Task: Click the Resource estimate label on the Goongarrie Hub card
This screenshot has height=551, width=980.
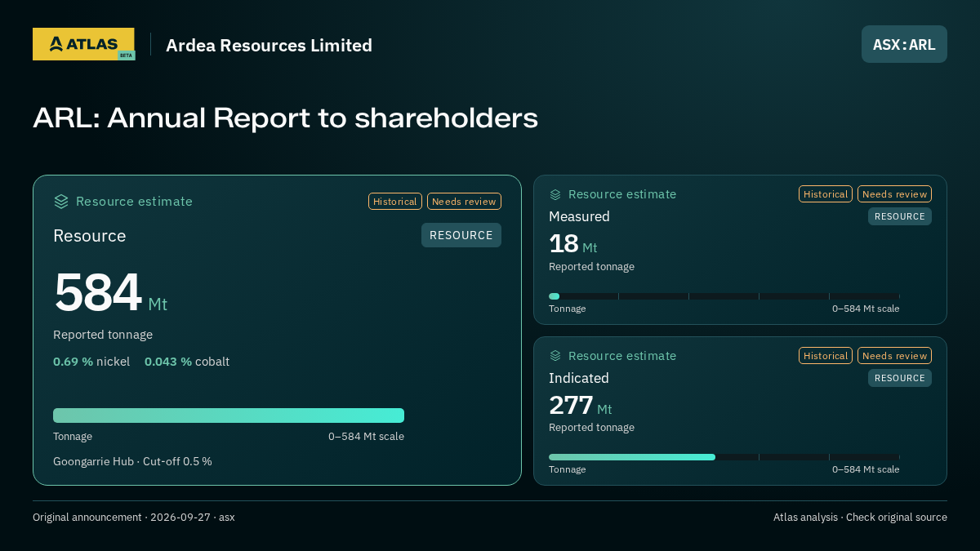Action: pos(134,201)
